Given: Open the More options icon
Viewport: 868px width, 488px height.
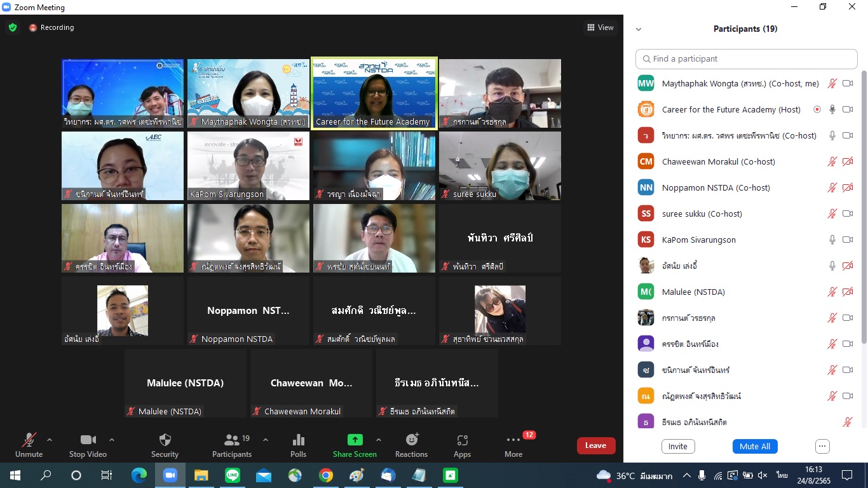Looking at the screenshot, I should (x=513, y=440).
